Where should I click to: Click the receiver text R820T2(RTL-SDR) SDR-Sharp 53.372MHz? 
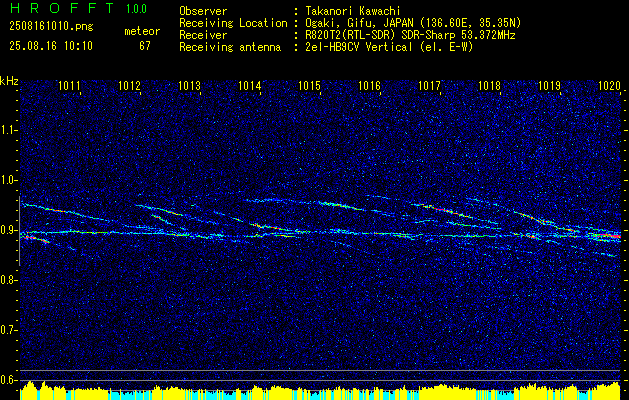pyautogui.click(x=411, y=35)
